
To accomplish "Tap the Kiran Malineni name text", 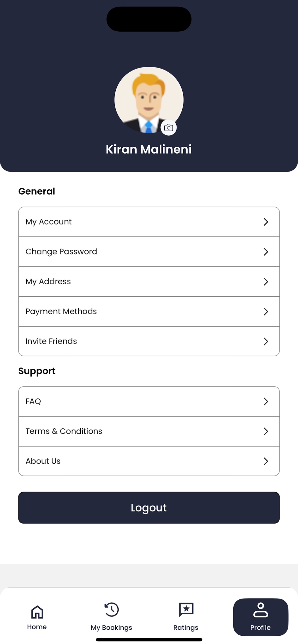I will (x=149, y=149).
